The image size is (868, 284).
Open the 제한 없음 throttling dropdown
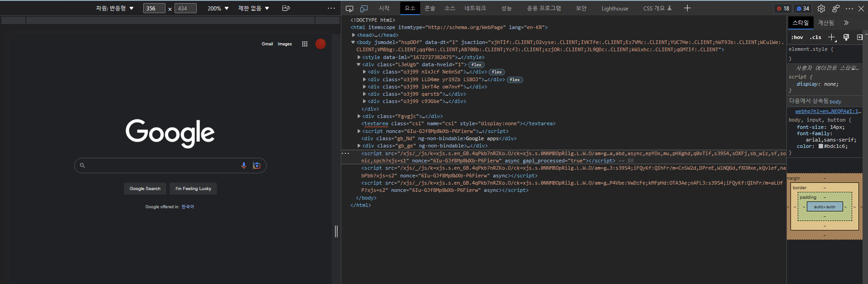click(x=253, y=8)
